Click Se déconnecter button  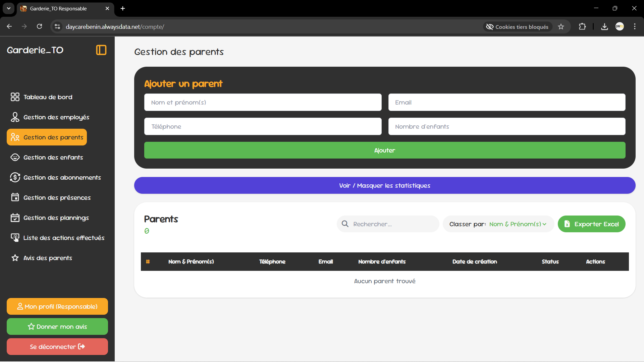[57, 347]
